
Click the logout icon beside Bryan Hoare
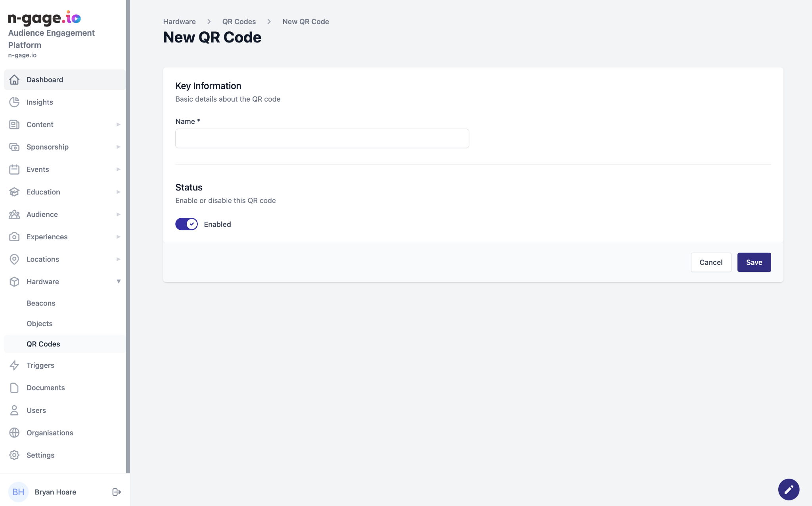pos(117,492)
